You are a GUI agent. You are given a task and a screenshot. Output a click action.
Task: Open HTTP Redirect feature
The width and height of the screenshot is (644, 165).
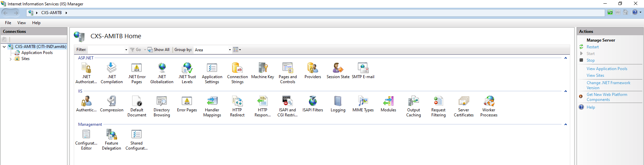click(x=237, y=106)
